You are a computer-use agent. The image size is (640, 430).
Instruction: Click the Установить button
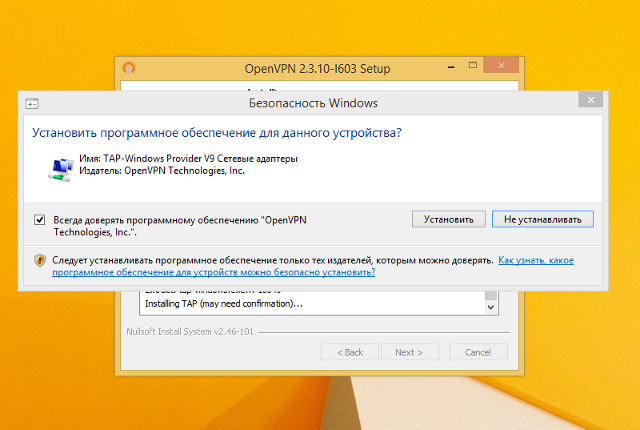coord(449,219)
